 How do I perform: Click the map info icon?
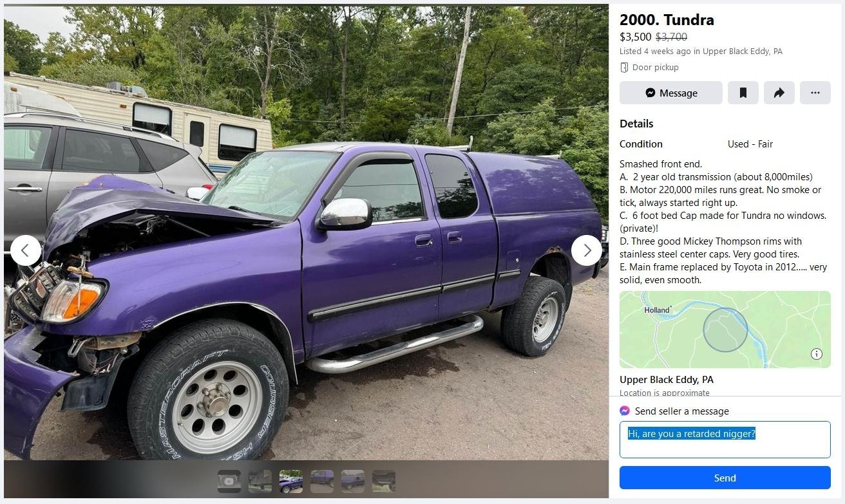click(816, 353)
